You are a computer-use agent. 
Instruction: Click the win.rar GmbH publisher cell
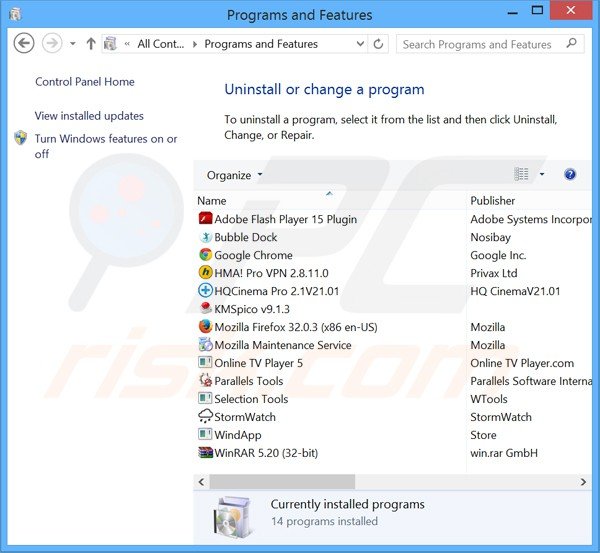(504, 453)
